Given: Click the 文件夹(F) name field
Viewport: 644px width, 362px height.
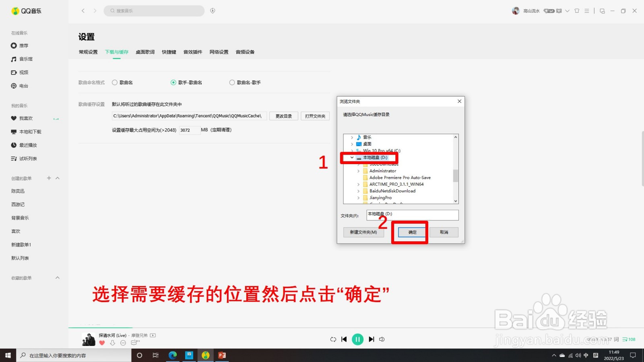Looking at the screenshot, I should tap(413, 215).
